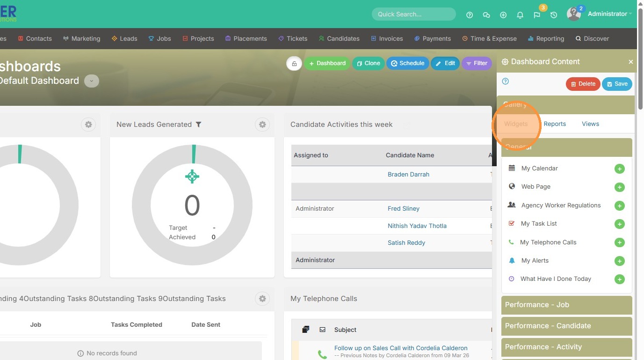Add the My Task List widget
The width and height of the screenshot is (644, 360).
click(x=619, y=224)
